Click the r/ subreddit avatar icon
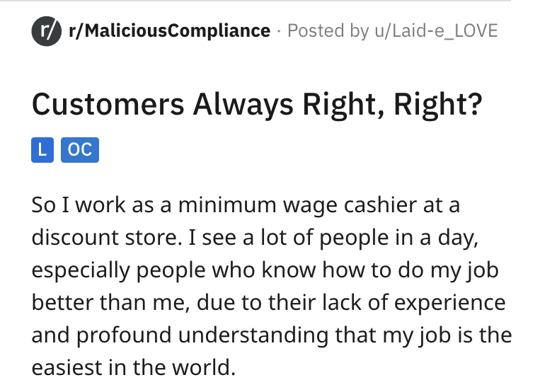Screen dimensions: 552x392 45,31
